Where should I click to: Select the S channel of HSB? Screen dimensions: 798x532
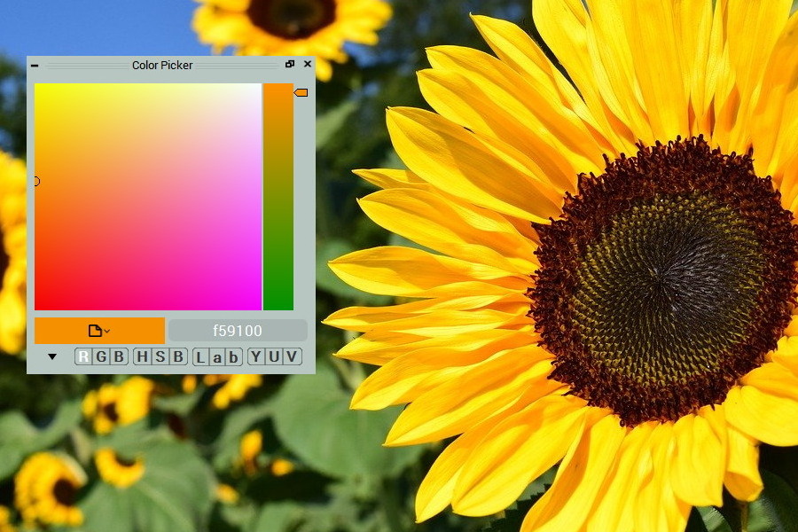pyautogui.click(x=160, y=356)
